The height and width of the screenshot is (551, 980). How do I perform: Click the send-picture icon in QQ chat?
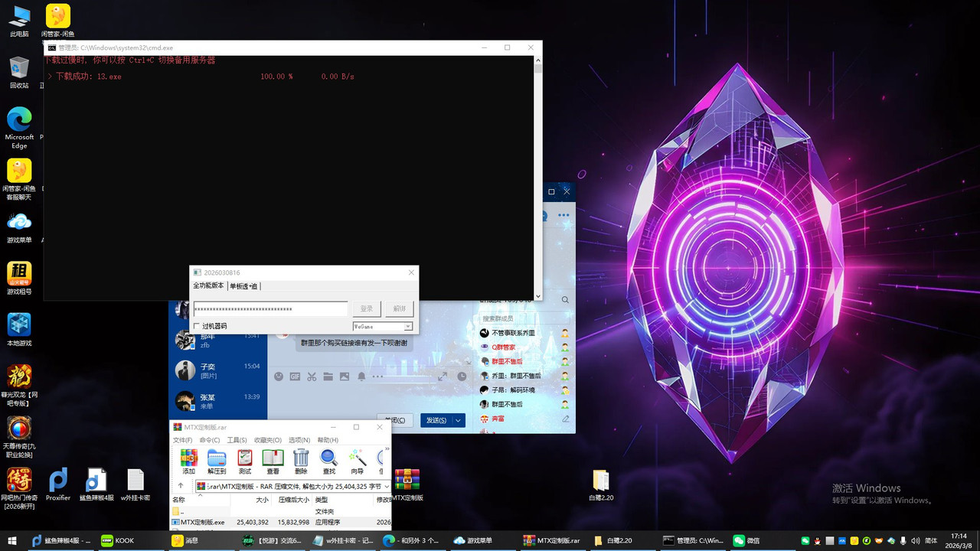345,377
